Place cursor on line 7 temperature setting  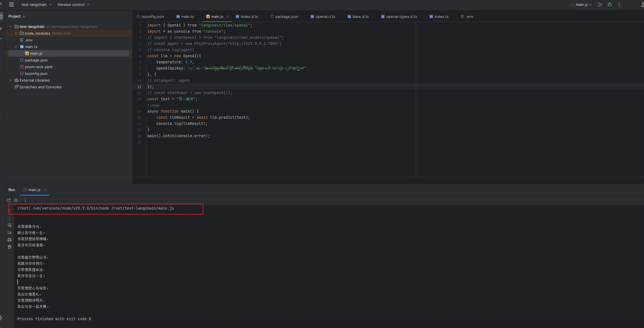pos(176,62)
